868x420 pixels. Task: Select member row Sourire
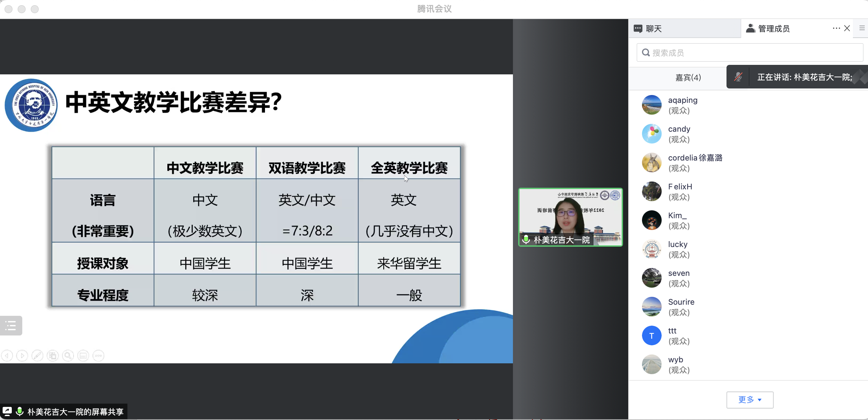pyautogui.click(x=748, y=307)
